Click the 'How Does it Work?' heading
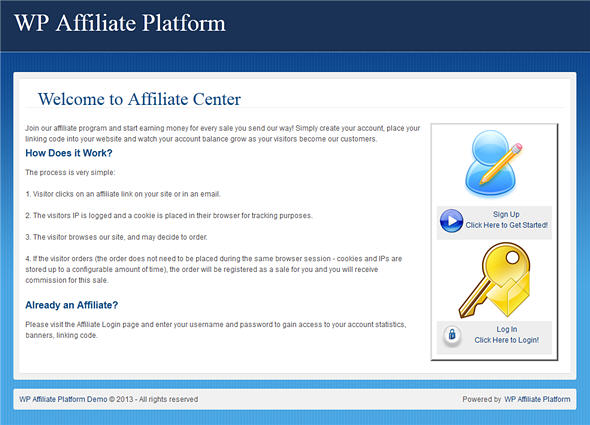 69,153
